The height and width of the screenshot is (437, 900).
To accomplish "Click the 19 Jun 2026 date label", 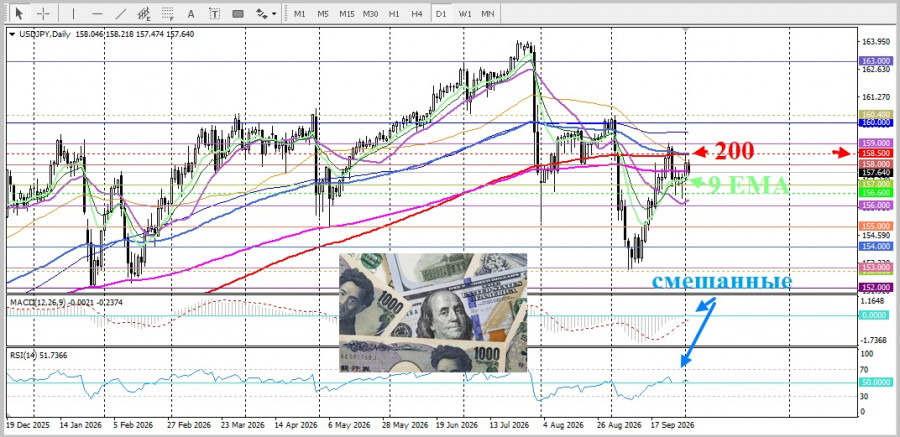I will point(457,426).
